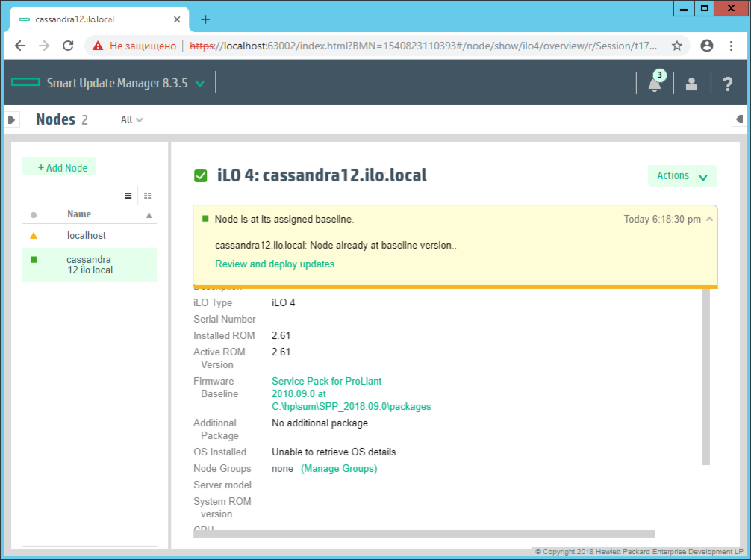Follow the Review and deploy updates link
751x560 pixels.
click(x=273, y=264)
